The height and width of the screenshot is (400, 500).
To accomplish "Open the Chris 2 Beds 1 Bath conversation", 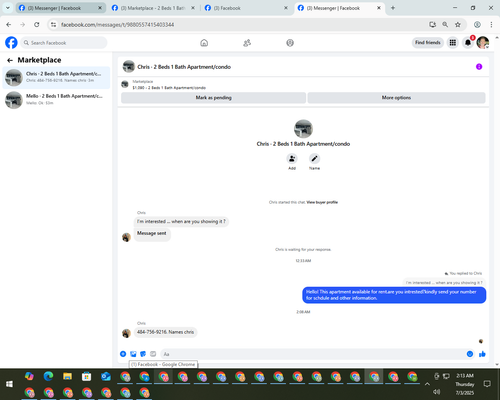I will 56,77.
